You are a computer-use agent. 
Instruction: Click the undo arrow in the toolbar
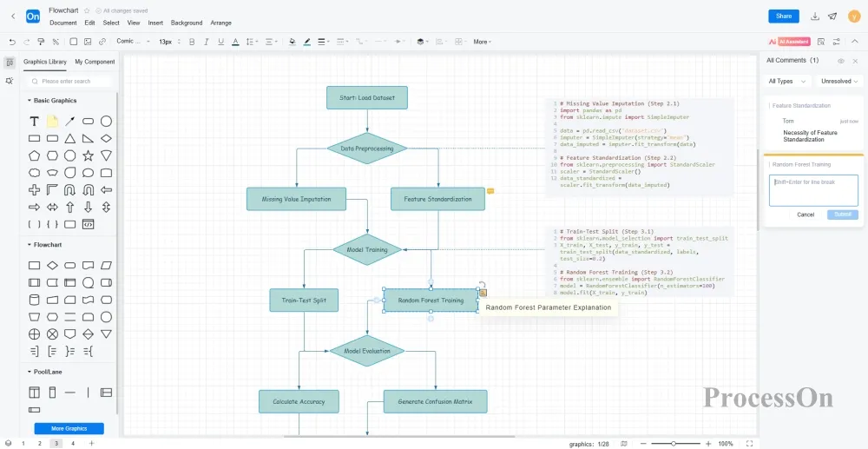pyautogui.click(x=12, y=41)
